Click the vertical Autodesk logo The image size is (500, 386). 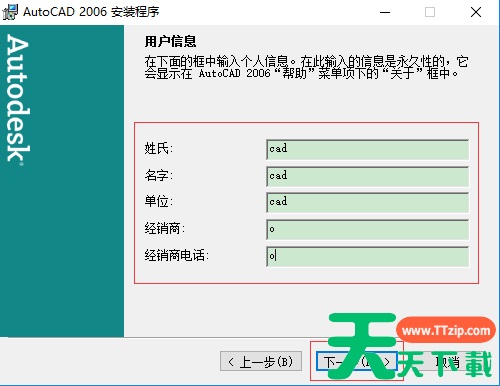point(18,99)
